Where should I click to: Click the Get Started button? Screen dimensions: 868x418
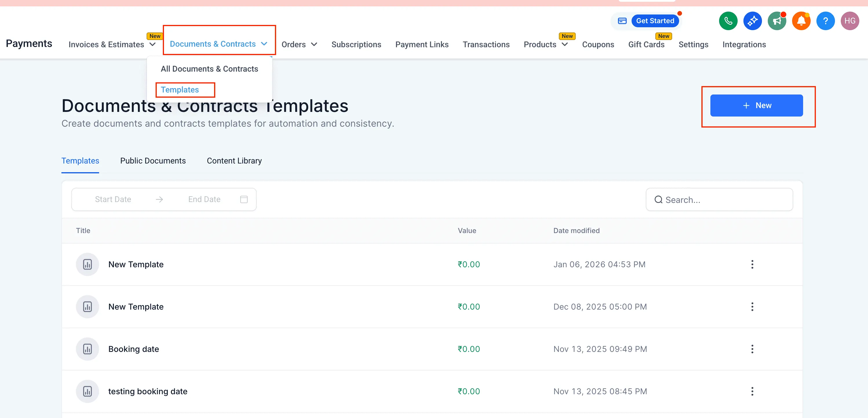(x=655, y=20)
